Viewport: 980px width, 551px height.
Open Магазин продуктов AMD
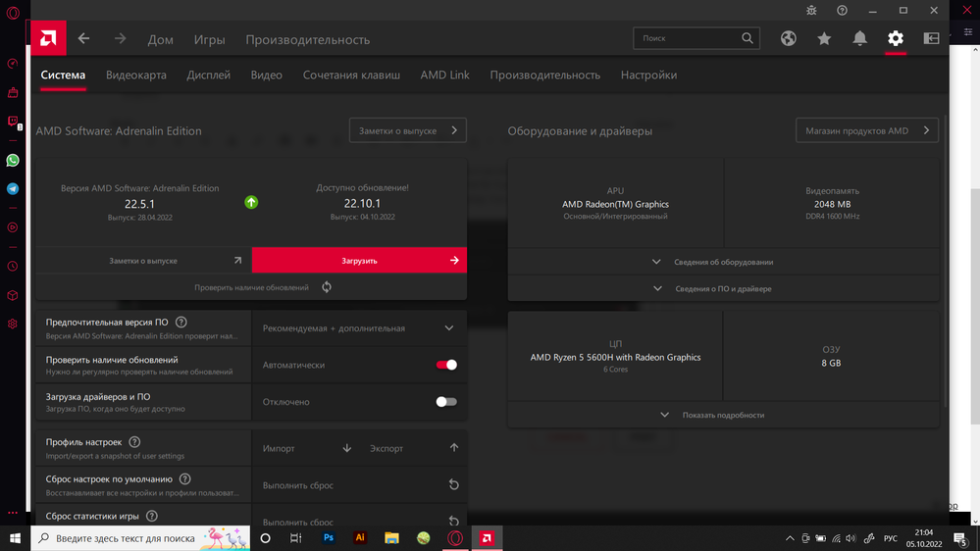[x=867, y=130]
